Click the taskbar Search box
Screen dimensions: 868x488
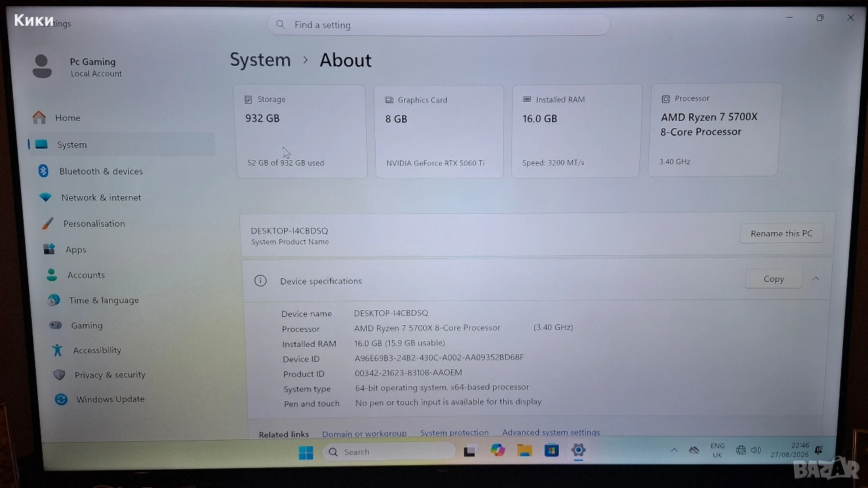[x=389, y=451]
